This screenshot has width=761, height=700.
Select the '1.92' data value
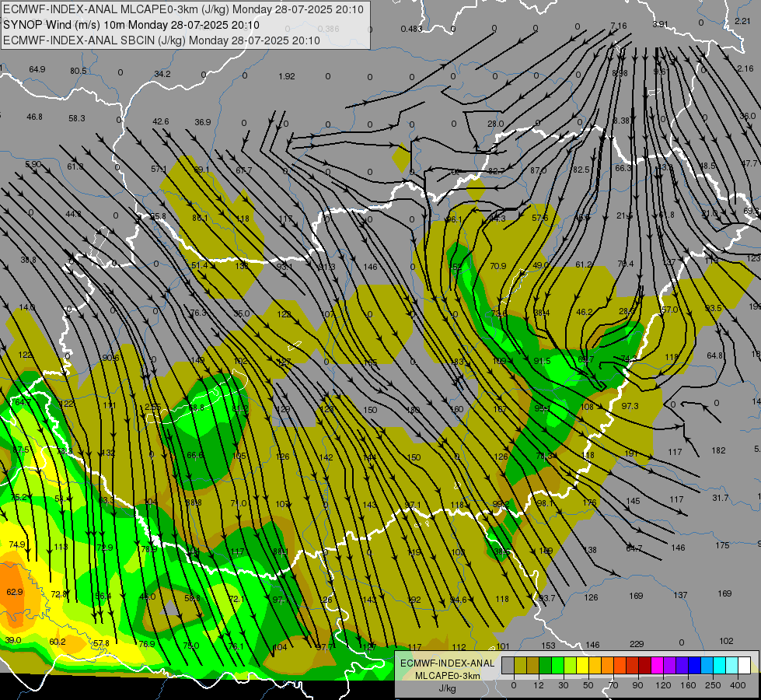287,76
